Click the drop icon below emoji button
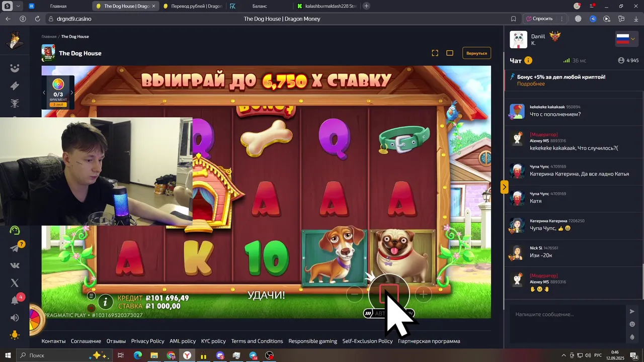The width and height of the screenshot is (644, 362). coord(632,337)
